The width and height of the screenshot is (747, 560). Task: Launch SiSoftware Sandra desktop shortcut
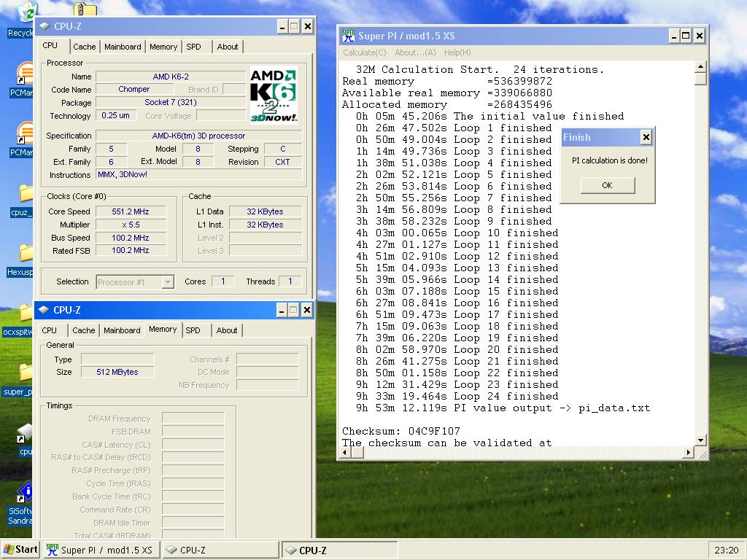pos(25,492)
